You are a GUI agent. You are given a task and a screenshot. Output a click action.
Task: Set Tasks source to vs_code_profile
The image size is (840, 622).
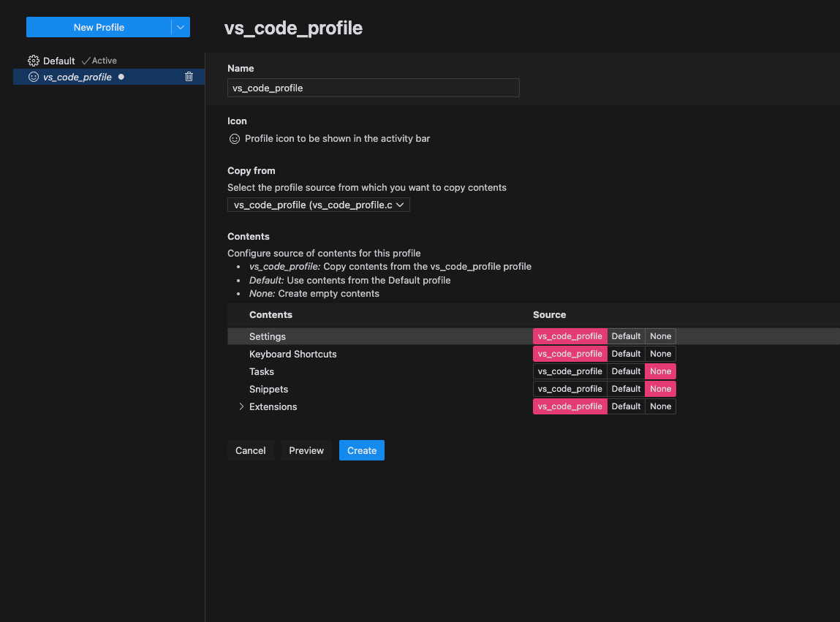tap(570, 371)
